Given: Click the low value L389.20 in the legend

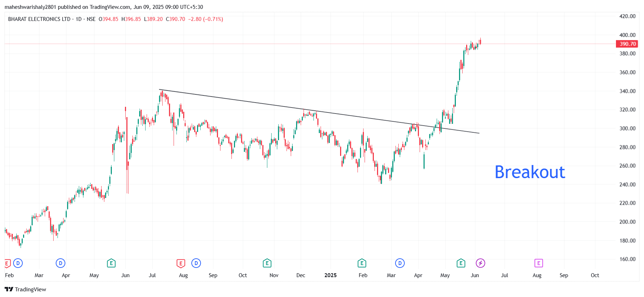Looking at the screenshot, I should (x=153, y=19).
